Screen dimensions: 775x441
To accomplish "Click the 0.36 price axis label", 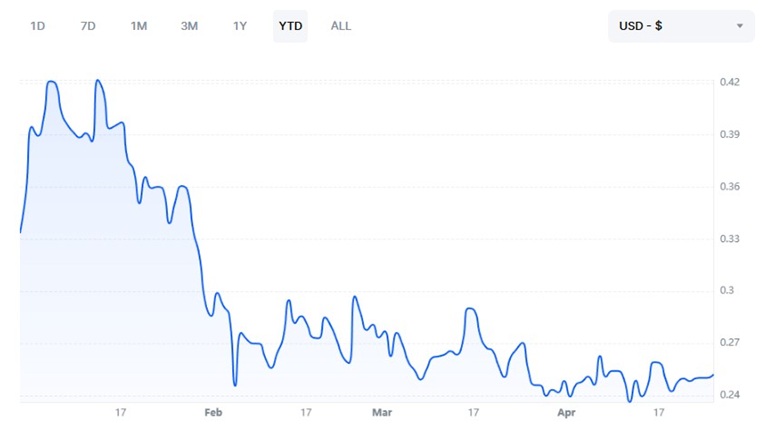I will coord(730,186).
